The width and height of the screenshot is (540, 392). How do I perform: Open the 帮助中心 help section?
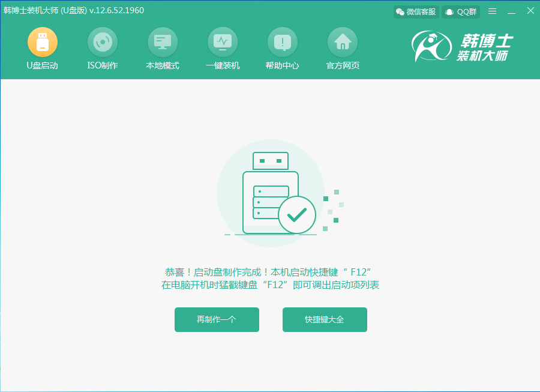click(x=282, y=42)
